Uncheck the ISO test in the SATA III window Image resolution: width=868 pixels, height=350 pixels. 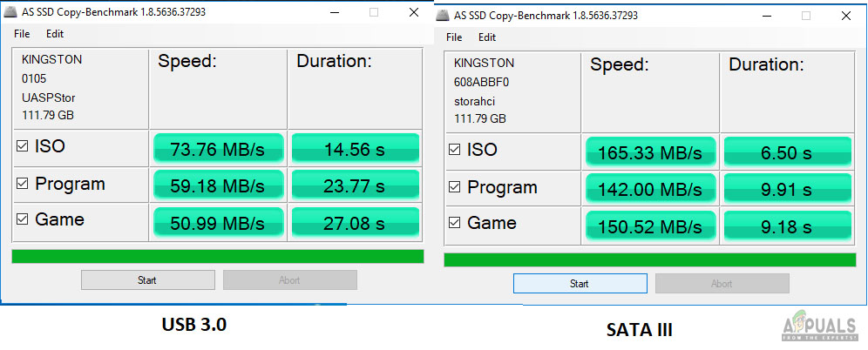(455, 150)
